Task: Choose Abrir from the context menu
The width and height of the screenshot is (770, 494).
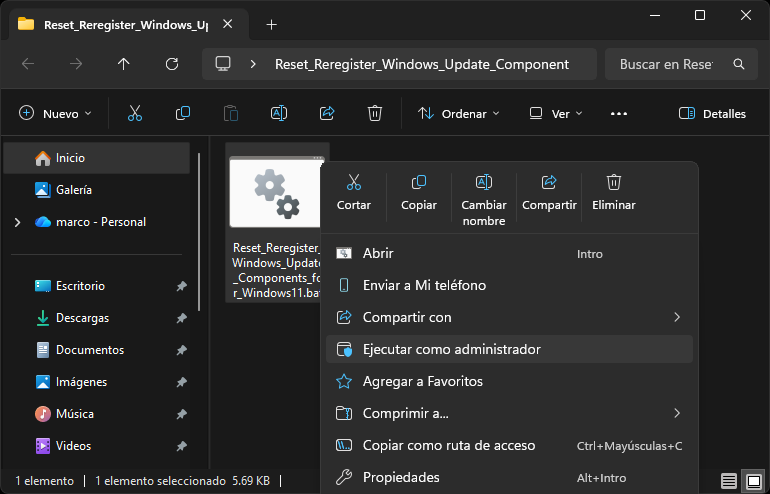Action: 509,253
